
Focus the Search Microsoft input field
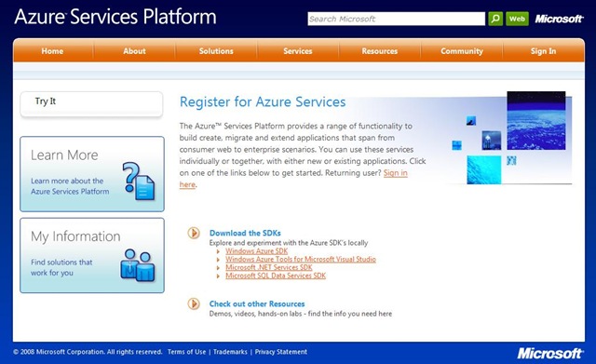[x=396, y=19]
